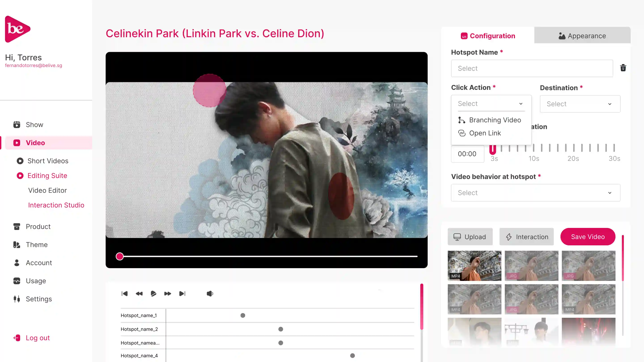
Task: Click the media library scrollbar
Action: point(623,258)
